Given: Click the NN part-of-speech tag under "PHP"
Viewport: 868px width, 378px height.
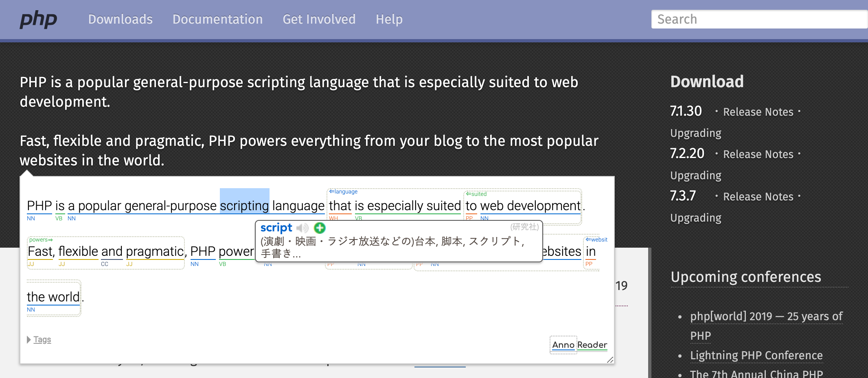Looking at the screenshot, I should [x=31, y=218].
